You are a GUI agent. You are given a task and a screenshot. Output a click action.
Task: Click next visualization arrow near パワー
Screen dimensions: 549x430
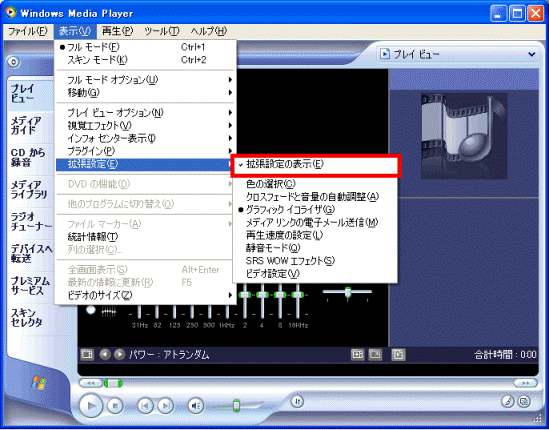[x=119, y=355]
